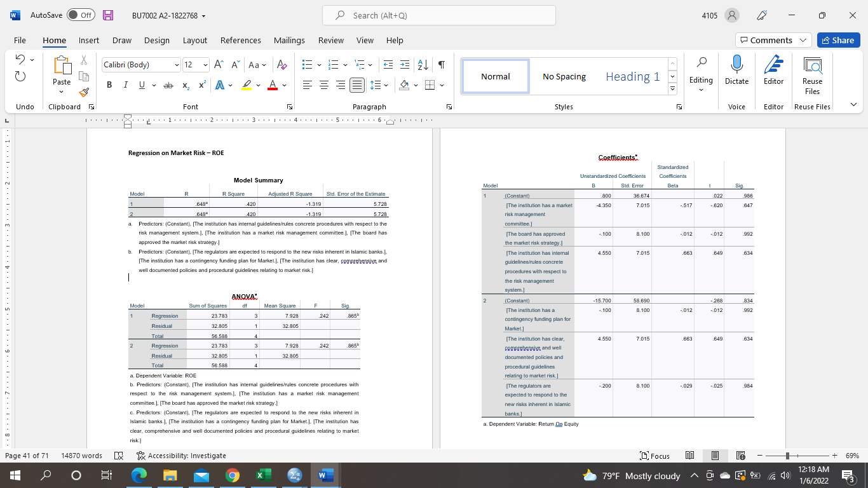Click Increase Font Size icon
Screen dimensions: 868x488
pyautogui.click(x=219, y=65)
